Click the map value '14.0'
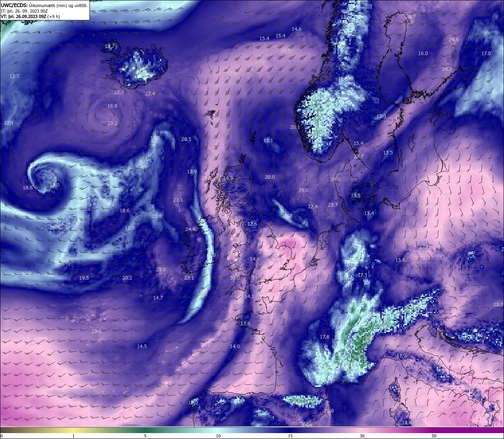This screenshot has width=504, height=439. (x=235, y=346)
